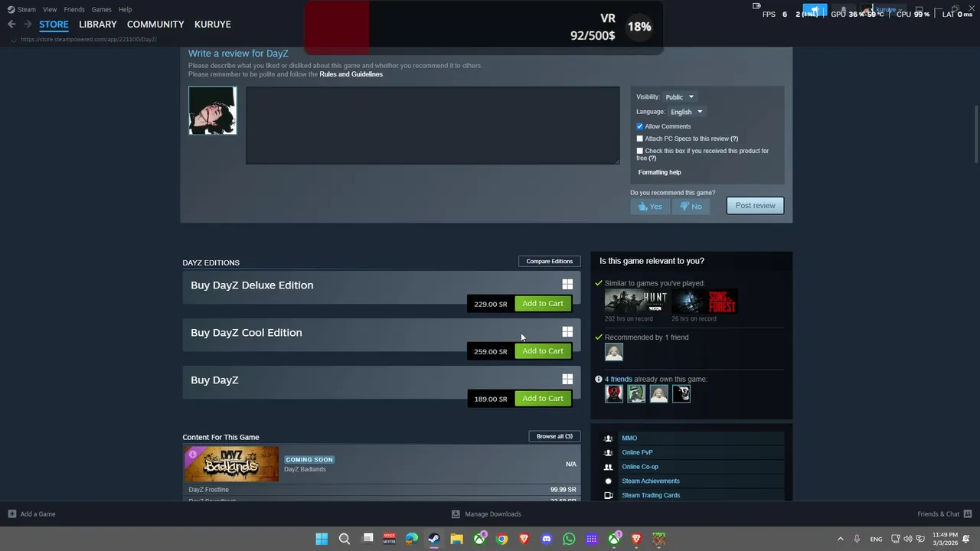Screen dimensions: 980x551
Task: Click the Post review button
Action: (x=755, y=205)
